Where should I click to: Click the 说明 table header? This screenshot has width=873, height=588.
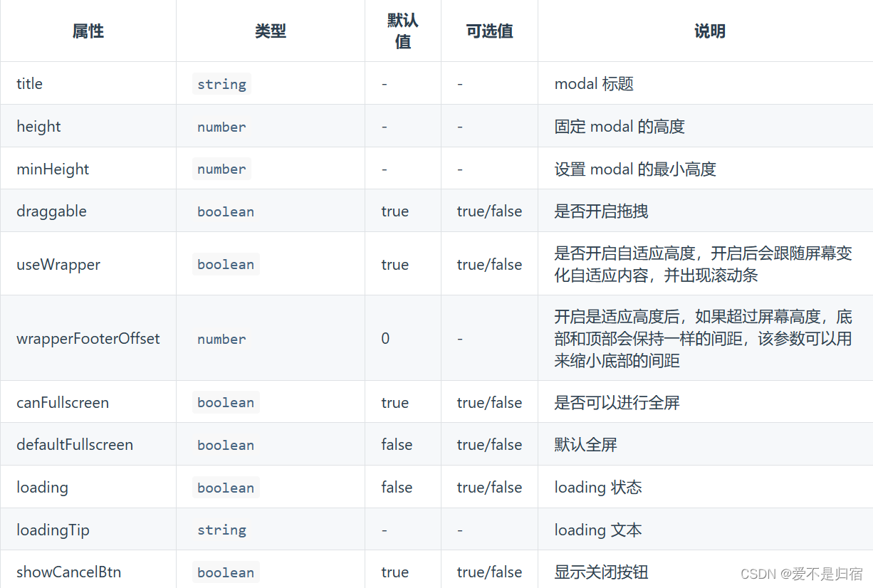pyautogui.click(x=709, y=31)
